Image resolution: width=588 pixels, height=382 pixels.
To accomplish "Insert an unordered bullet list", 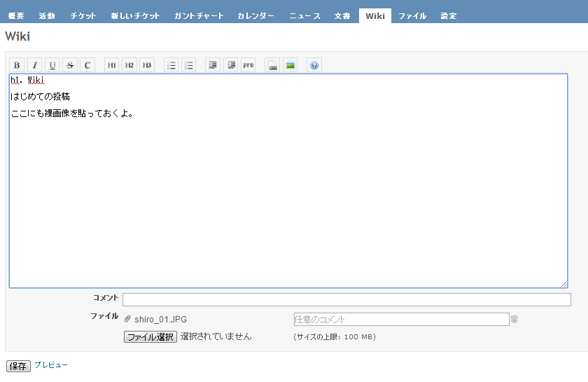I will pos(171,65).
